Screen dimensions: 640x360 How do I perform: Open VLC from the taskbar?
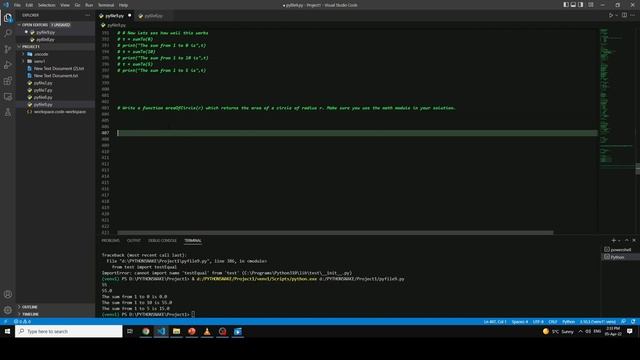tap(207, 331)
